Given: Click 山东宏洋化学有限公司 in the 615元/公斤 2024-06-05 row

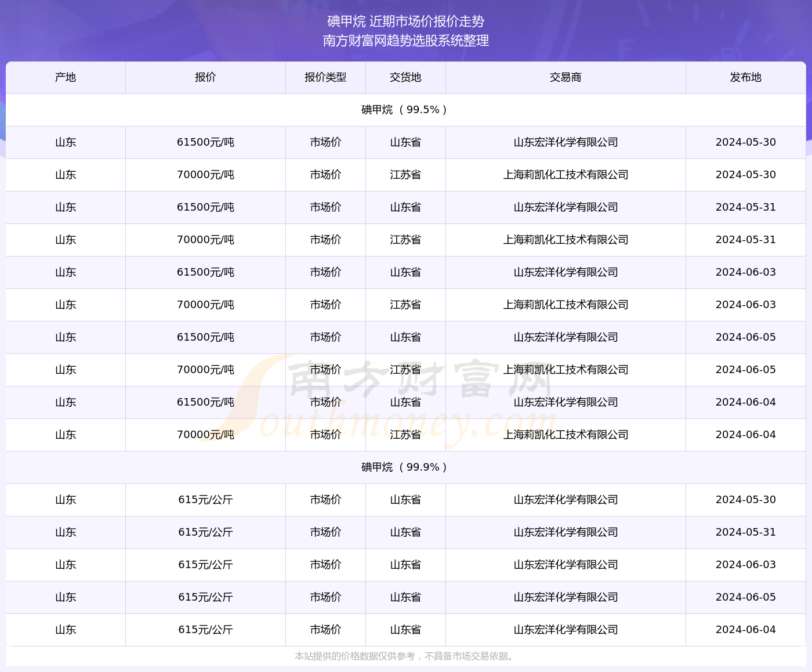Looking at the screenshot, I should coord(565,597).
